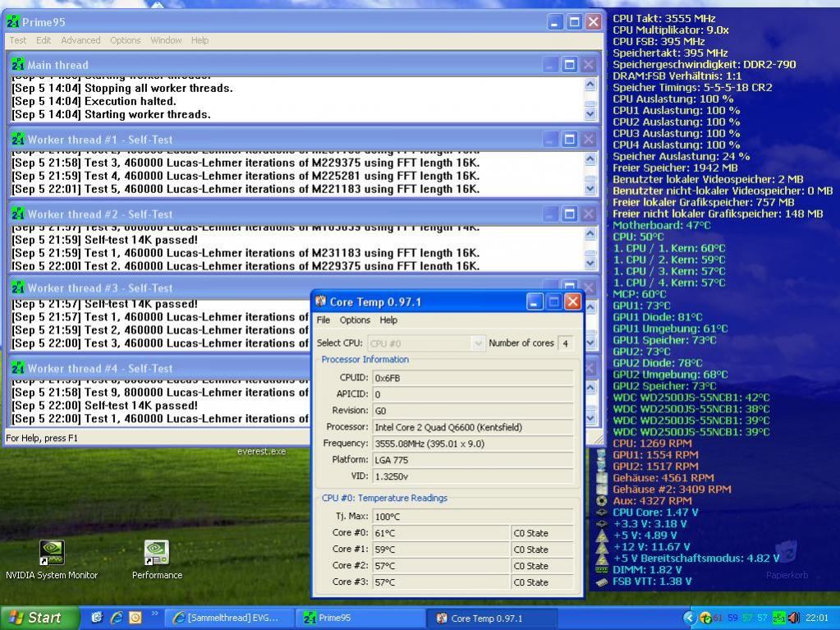Image resolution: width=840 pixels, height=630 pixels.
Task: Switch to the Sammelthread EVG taskbar button
Action: (229, 618)
